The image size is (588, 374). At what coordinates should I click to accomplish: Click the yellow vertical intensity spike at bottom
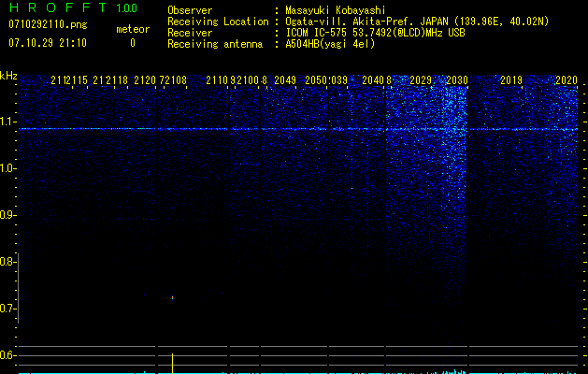point(173,363)
